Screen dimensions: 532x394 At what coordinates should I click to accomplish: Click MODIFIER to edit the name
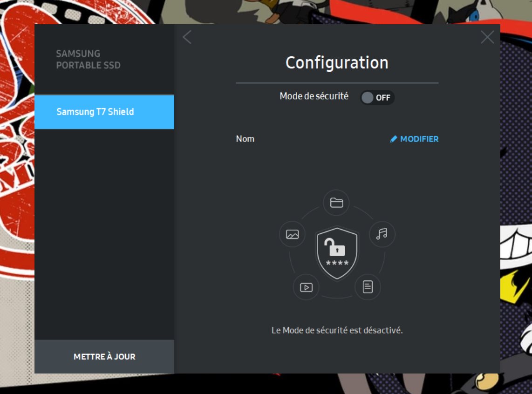tap(414, 139)
